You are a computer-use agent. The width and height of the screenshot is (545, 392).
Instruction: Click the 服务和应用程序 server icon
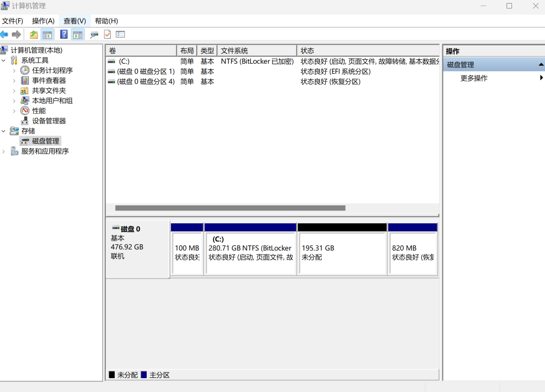point(14,151)
